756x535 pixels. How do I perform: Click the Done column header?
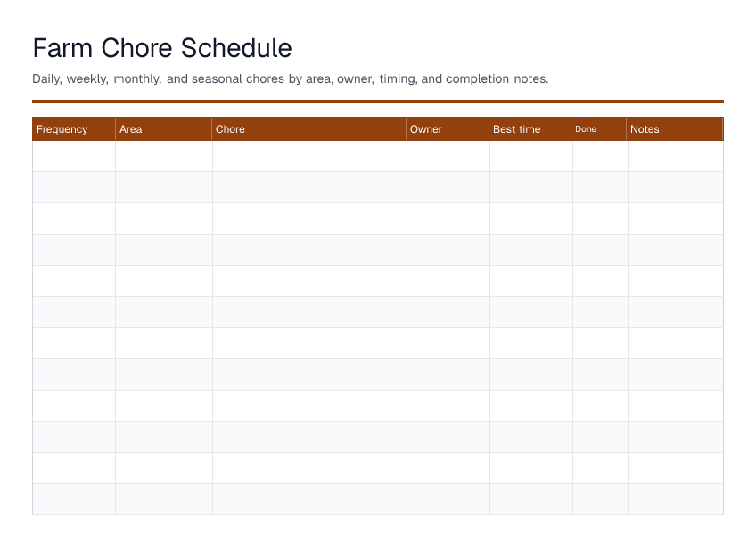[x=599, y=128]
